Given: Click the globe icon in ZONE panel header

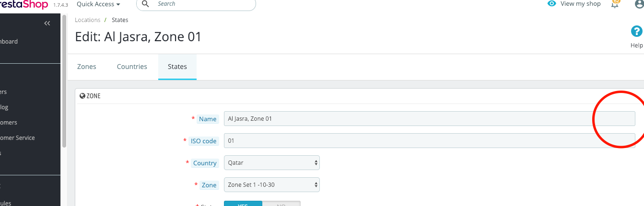Looking at the screenshot, I should click(x=82, y=96).
